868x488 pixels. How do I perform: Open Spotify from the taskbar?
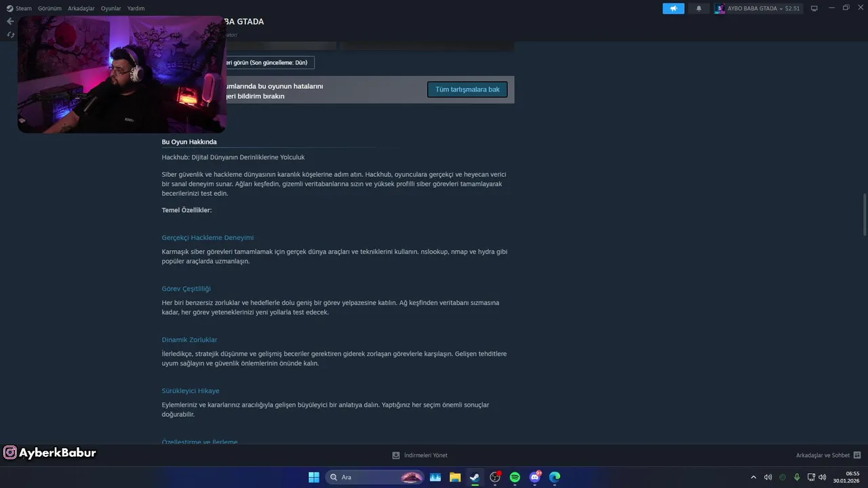click(515, 477)
